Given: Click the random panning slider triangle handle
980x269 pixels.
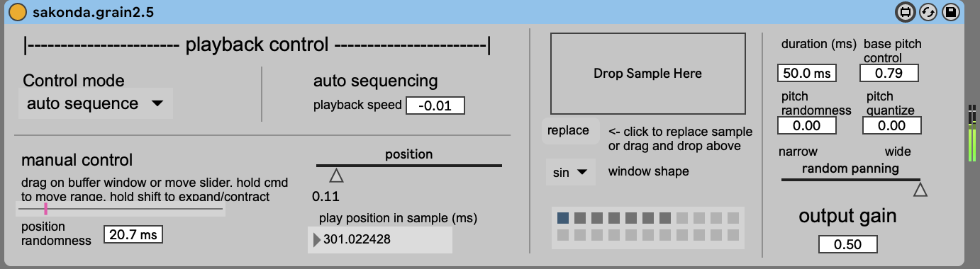Looking at the screenshot, I should (920, 189).
